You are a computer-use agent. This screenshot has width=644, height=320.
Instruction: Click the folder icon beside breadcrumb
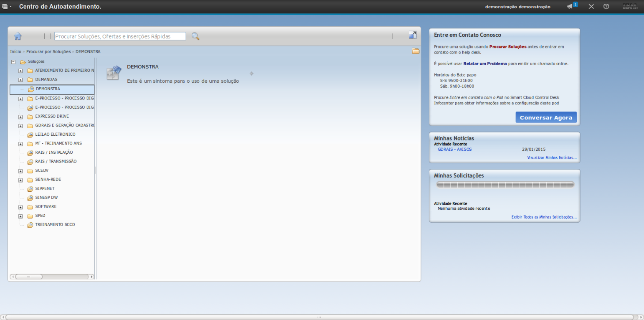coord(416,51)
